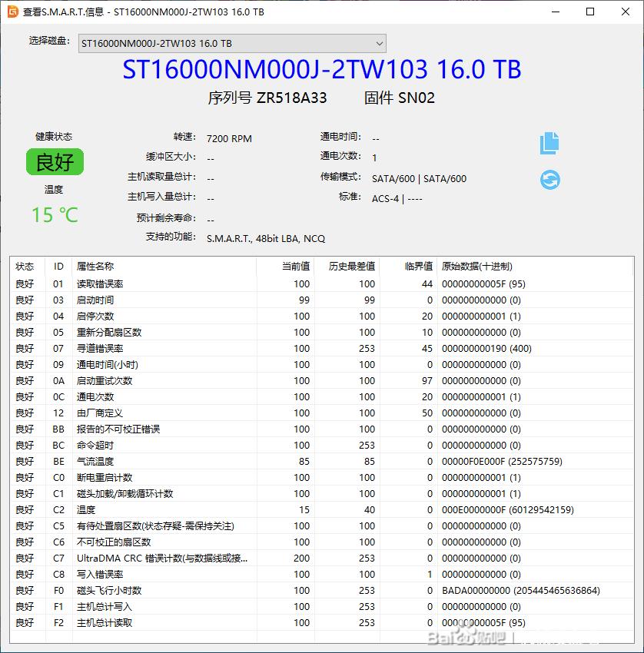This screenshot has height=653, width=644.
Task: Click the firmware SN02 text
Action: point(417,98)
